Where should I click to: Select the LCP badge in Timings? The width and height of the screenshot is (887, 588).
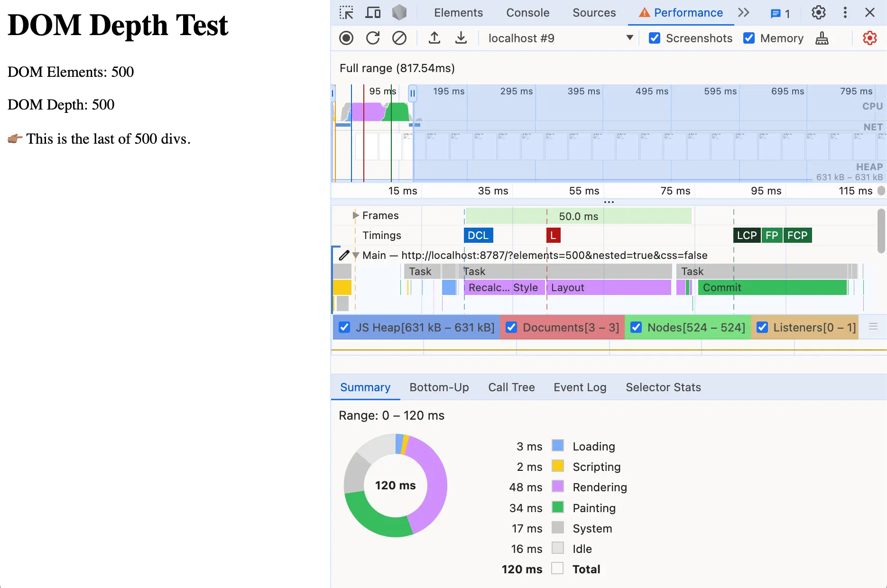pos(746,235)
